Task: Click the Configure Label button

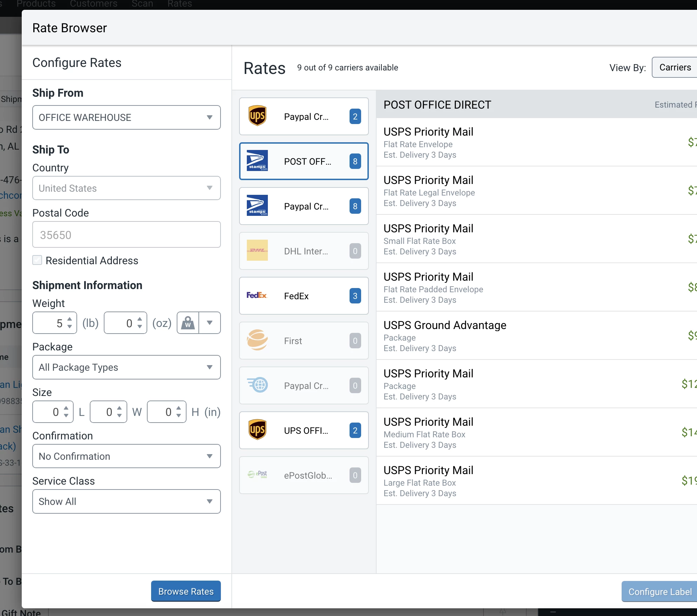Action: click(659, 591)
